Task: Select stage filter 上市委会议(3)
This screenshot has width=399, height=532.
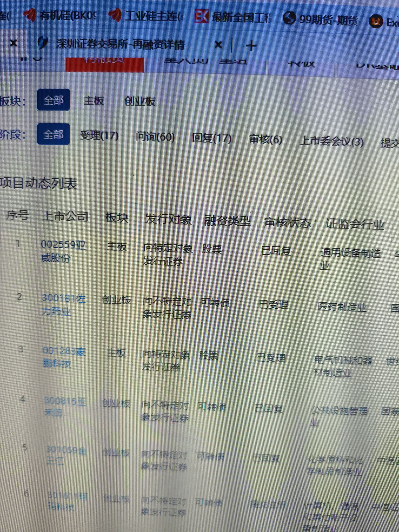Action: tap(331, 142)
